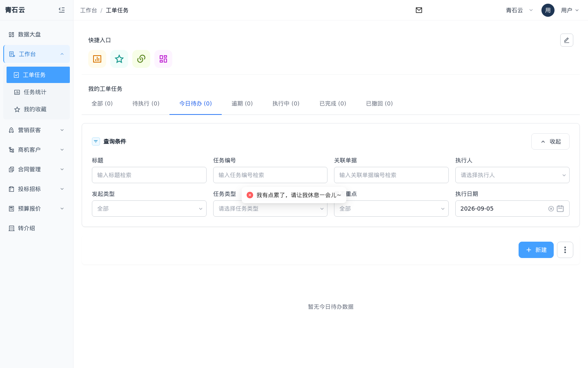Go to 数据大盘 in the sidebar

pyautogui.click(x=37, y=34)
